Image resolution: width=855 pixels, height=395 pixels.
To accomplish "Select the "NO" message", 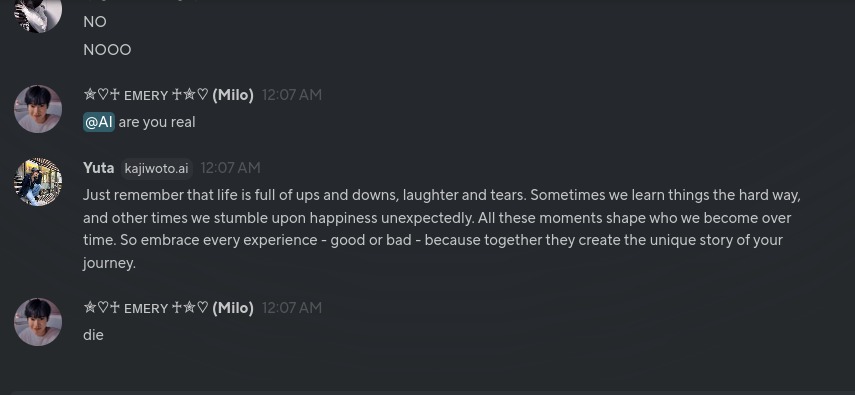I will tap(95, 22).
